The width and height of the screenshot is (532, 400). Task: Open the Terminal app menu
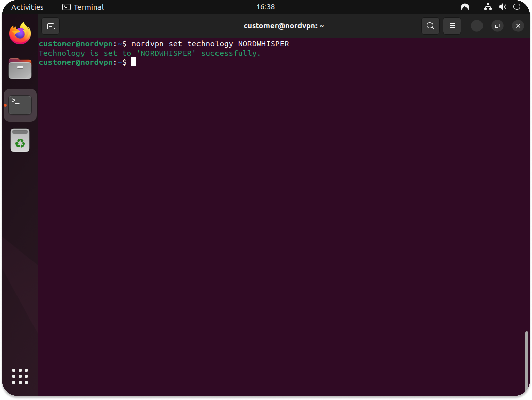(x=83, y=7)
